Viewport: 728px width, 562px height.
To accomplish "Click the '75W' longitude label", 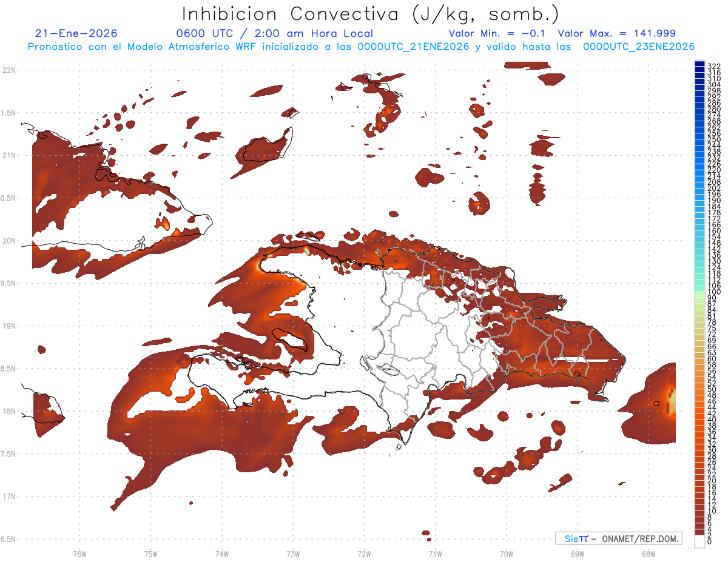I will (150, 554).
